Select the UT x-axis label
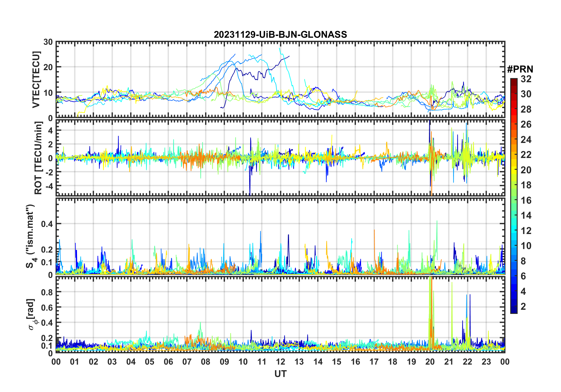 tap(280, 374)
